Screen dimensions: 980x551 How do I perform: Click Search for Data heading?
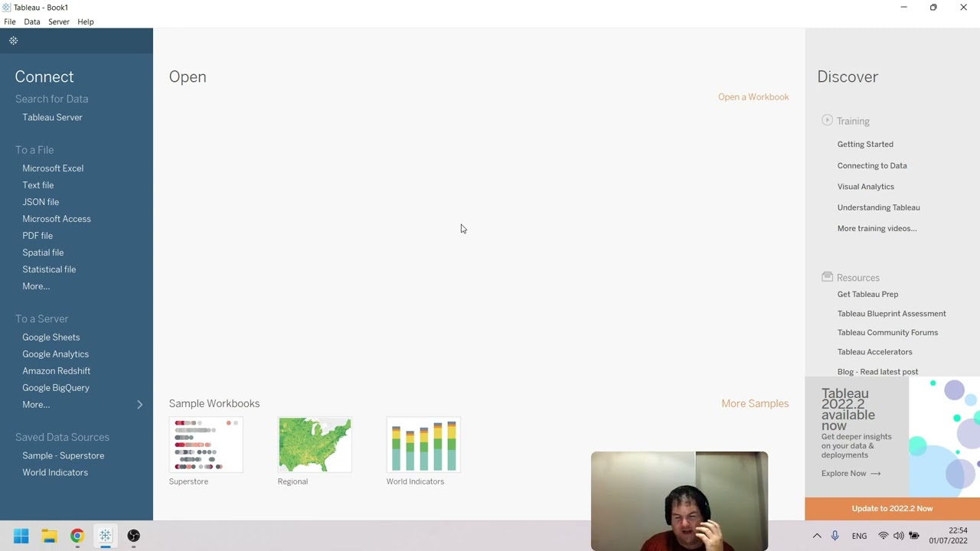[52, 99]
